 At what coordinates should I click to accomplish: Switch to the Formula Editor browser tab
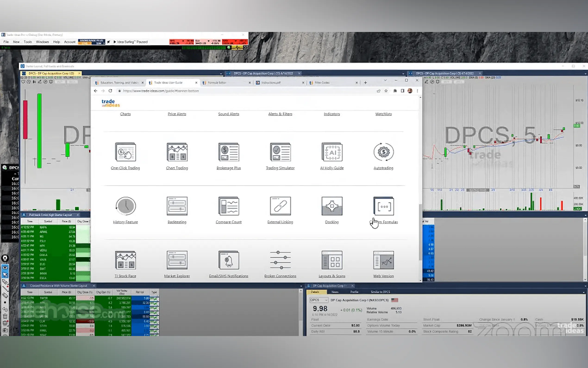coord(217,83)
